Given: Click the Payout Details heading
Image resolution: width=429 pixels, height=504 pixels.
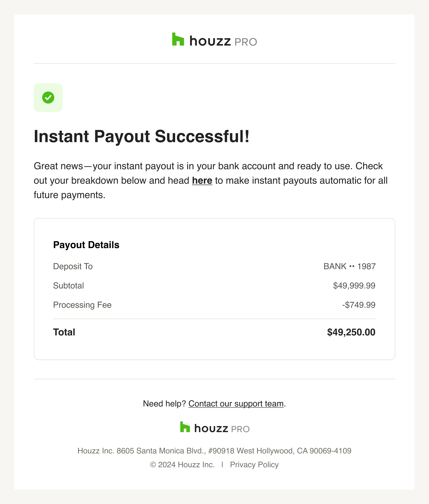Looking at the screenshot, I should point(86,245).
